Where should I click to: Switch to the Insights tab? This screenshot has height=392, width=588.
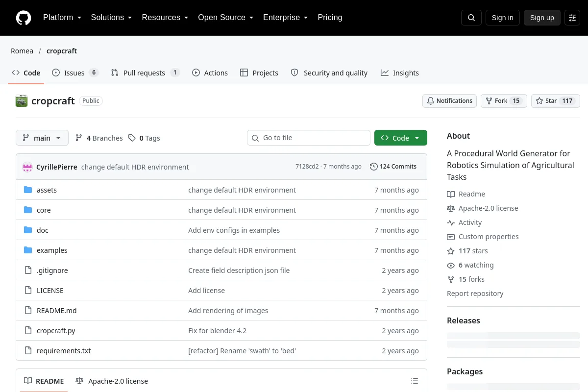tap(399, 73)
